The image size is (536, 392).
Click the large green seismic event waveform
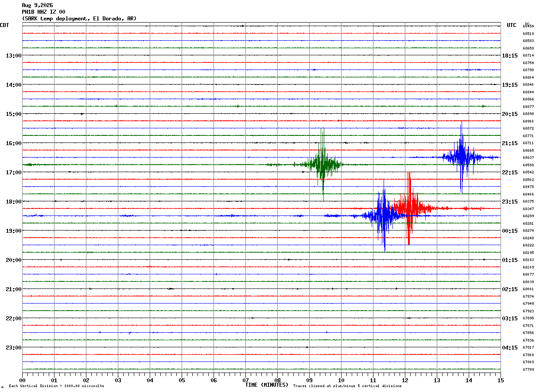[x=322, y=164]
